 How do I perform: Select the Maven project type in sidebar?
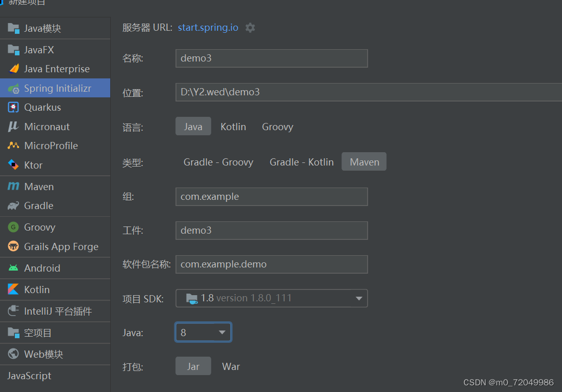click(x=38, y=186)
